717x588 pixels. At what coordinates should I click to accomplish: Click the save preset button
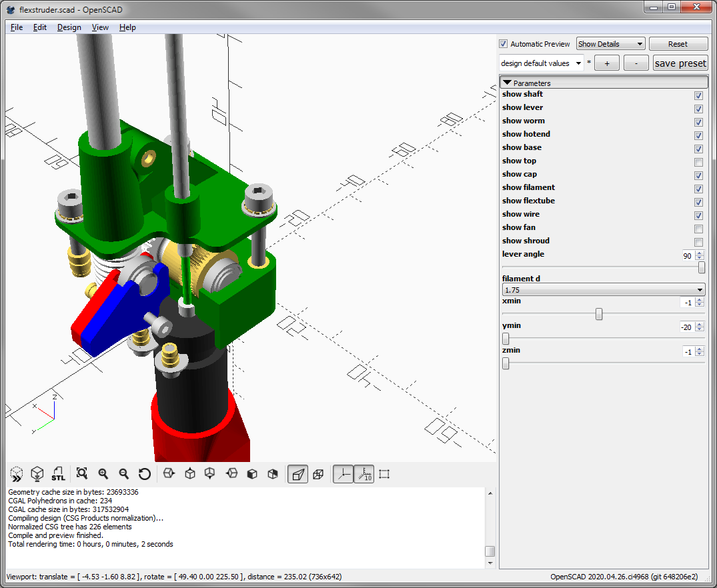coord(680,63)
